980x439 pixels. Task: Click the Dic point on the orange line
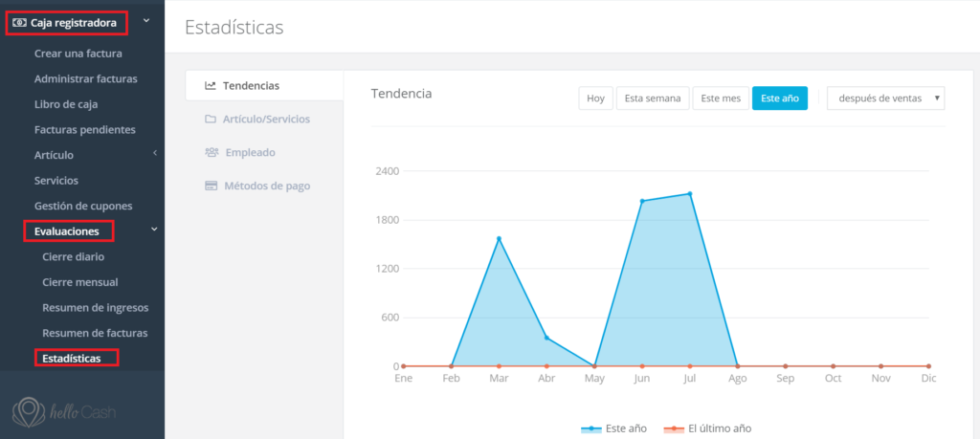928,366
